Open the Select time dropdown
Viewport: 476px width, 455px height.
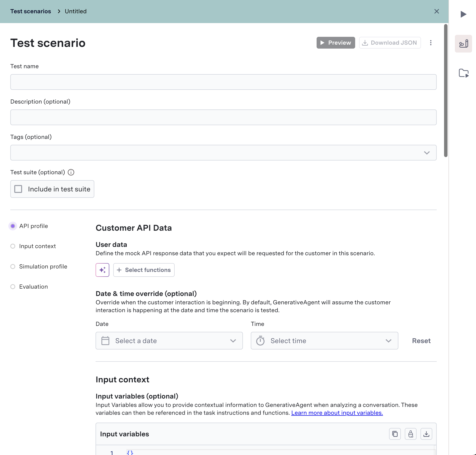pos(324,341)
